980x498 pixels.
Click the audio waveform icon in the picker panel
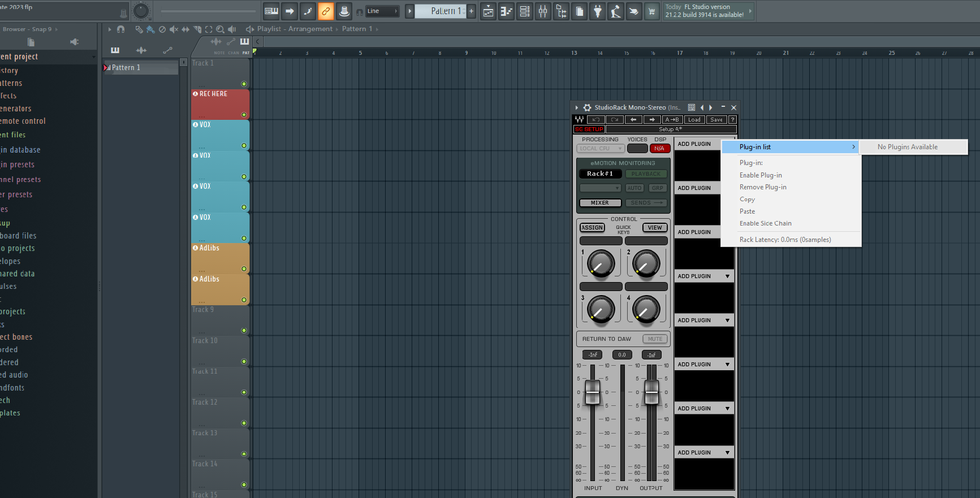point(141,50)
